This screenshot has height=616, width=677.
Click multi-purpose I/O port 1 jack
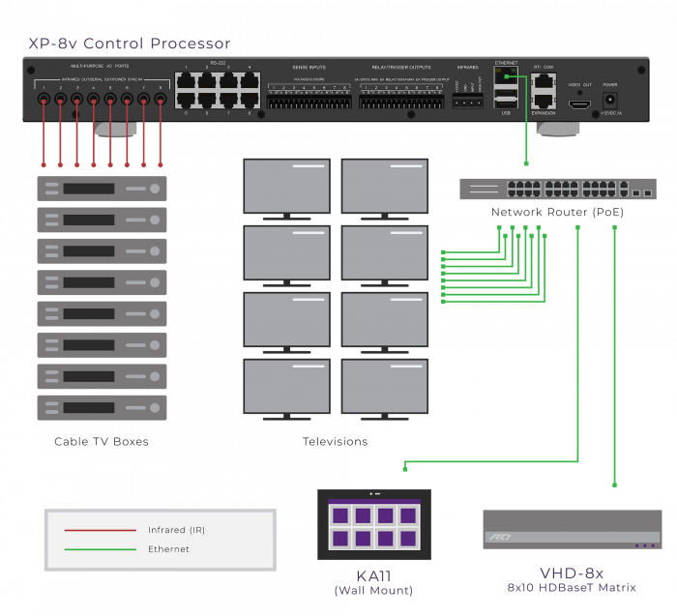[44, 99]
